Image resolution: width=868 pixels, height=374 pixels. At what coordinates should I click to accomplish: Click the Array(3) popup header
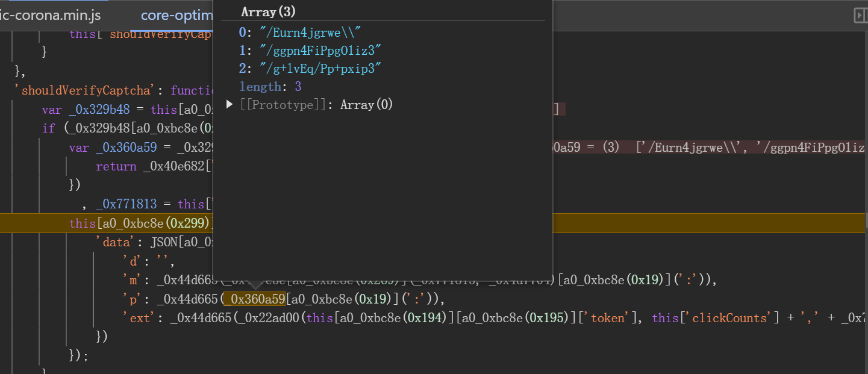268,11
